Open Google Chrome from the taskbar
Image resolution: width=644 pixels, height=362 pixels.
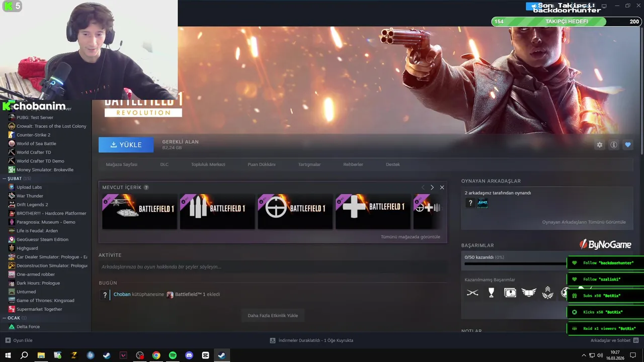[156, 355]
